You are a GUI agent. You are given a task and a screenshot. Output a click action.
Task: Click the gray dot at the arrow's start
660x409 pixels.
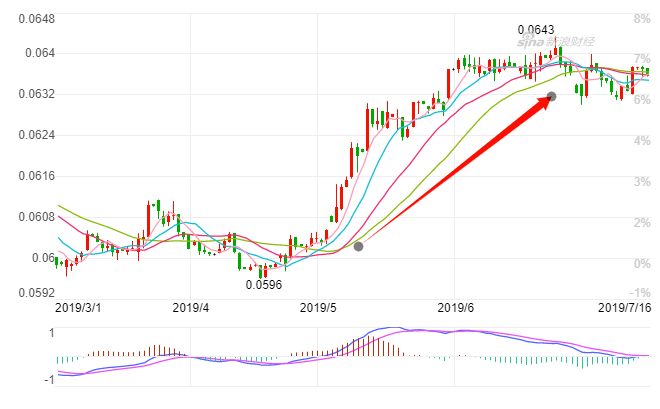click(358, 247)
